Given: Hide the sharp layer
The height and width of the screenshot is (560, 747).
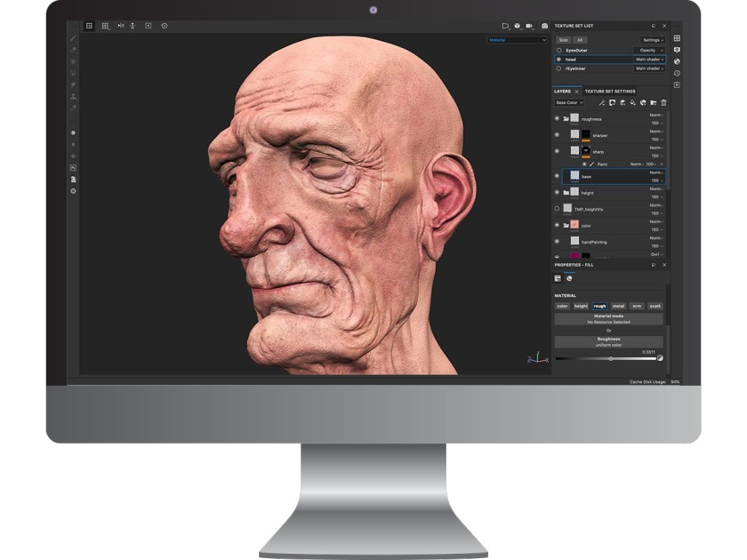Looking at the screenshot, I should coord(557,151).
